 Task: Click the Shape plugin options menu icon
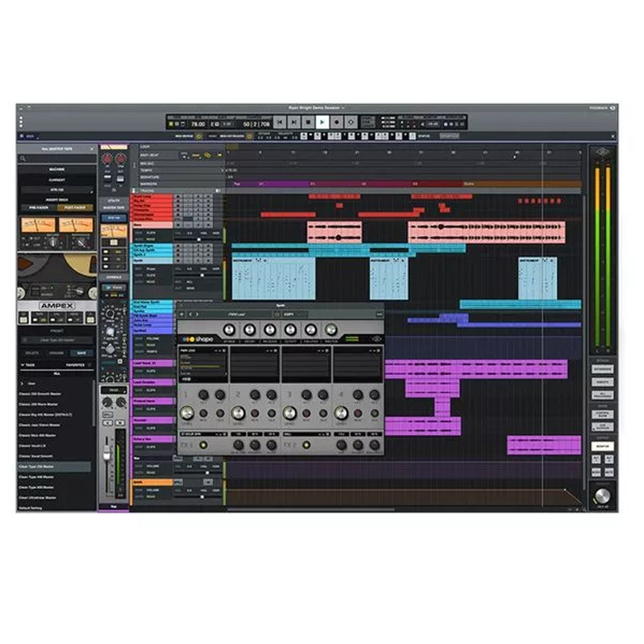[x=379, y=314]
